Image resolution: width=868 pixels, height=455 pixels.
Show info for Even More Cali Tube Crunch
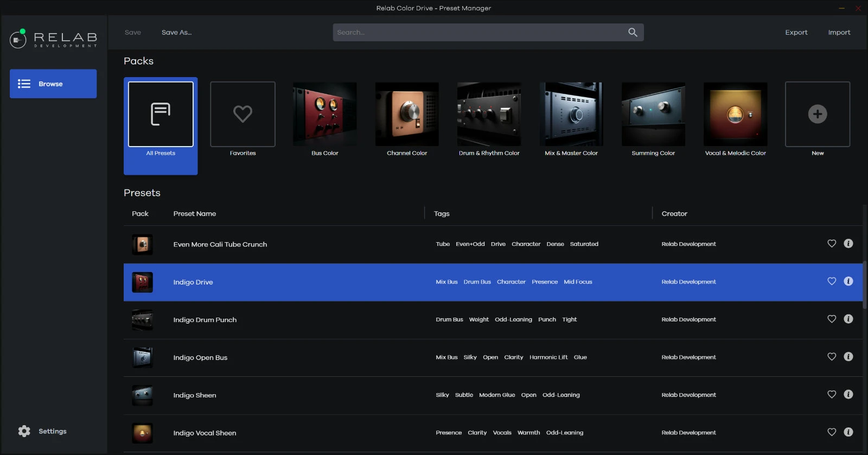(848, 244)
